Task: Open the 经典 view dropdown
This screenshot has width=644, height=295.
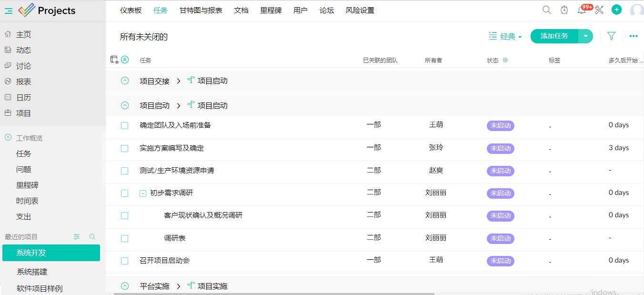Action: pos(506,36)
